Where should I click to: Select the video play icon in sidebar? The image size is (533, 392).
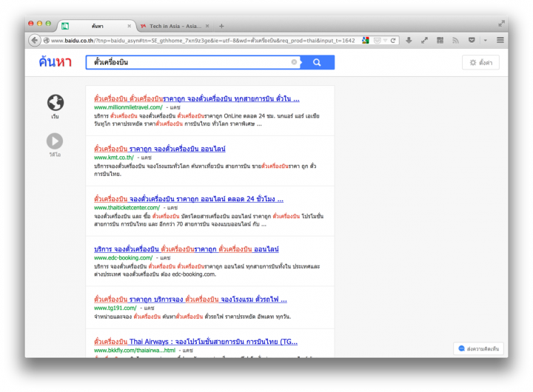pos(55,141)
